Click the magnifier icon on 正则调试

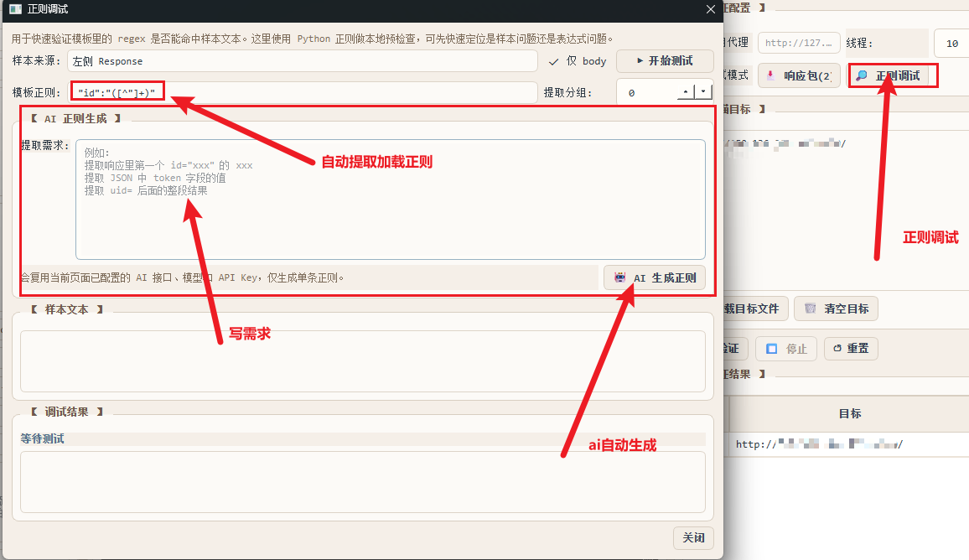tap(862, 75)
